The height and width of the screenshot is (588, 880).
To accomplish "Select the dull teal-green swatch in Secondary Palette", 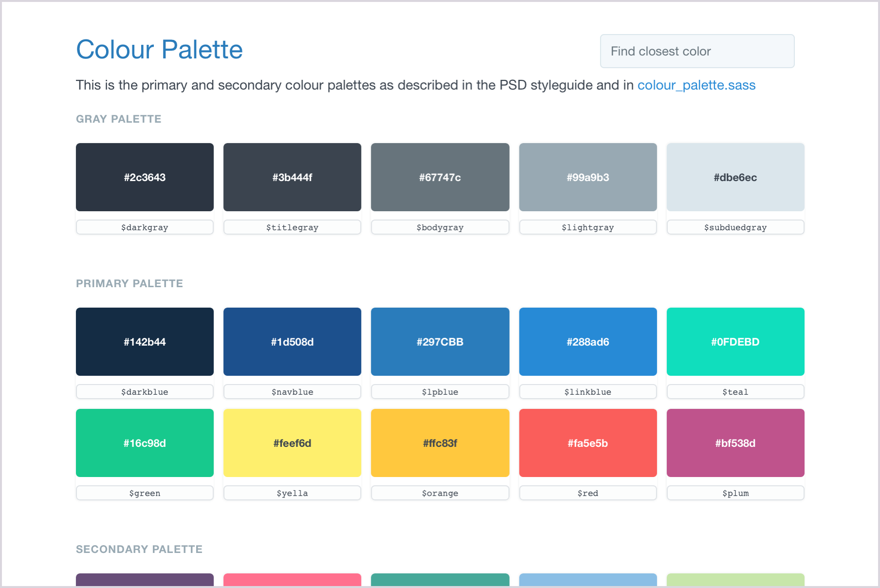I will [x=440, y=580].
